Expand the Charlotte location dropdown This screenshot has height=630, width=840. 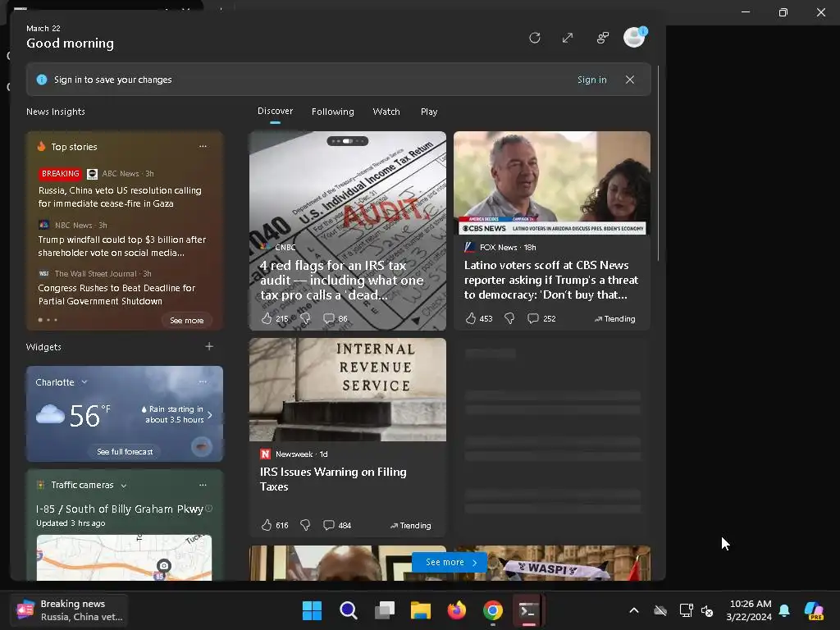tap(84, 382)
